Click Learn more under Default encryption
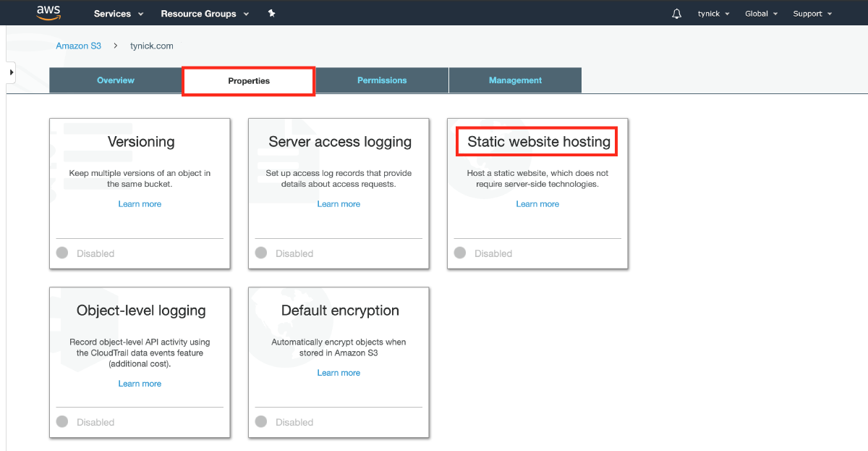868x451 pixels. (339, 373)
